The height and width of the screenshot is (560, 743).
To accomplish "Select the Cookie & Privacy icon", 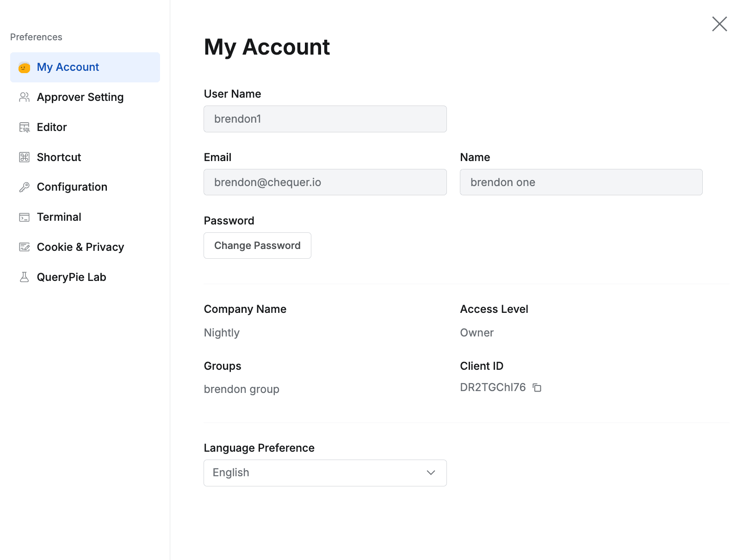I will point(25,247).
